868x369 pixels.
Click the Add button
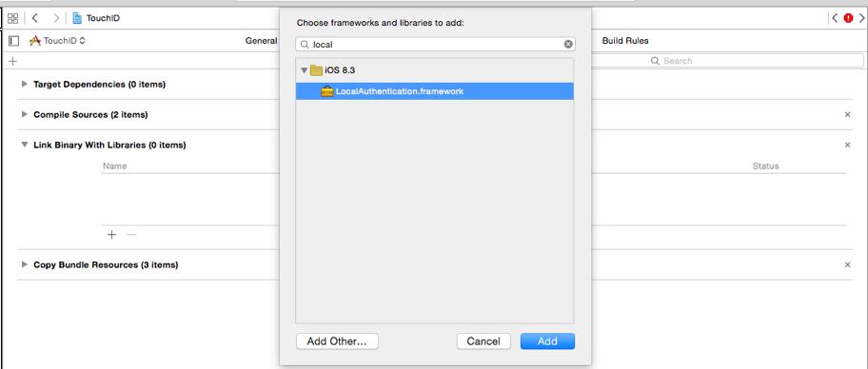pos(547,341)
